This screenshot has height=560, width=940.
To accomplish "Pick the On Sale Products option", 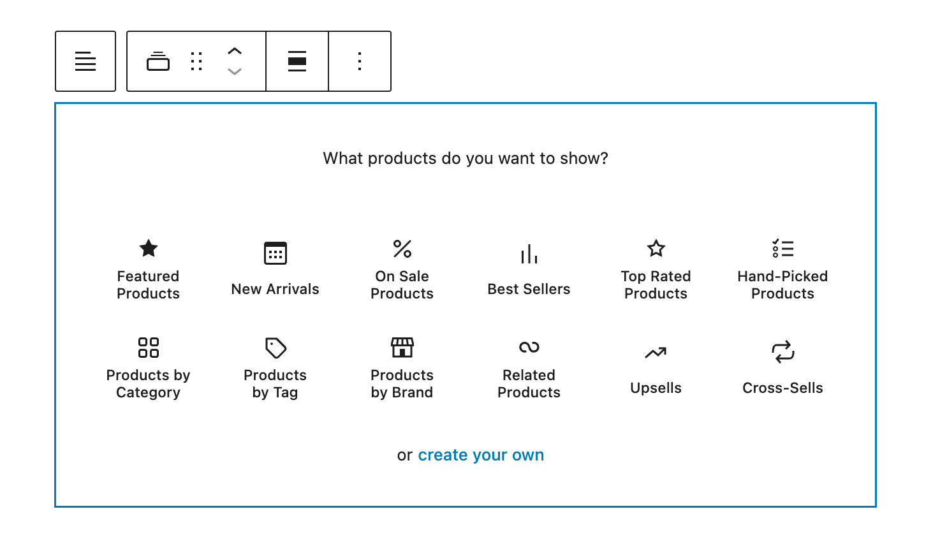I will coord(402,268).
